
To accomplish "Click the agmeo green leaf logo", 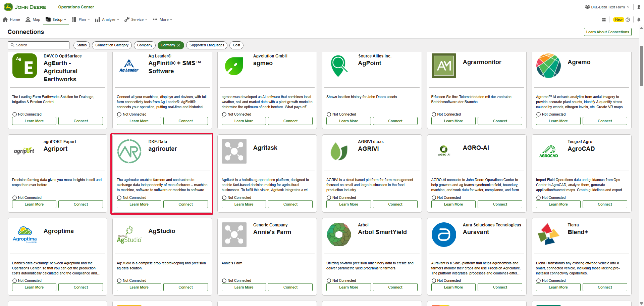I will [x=234, y=66].
